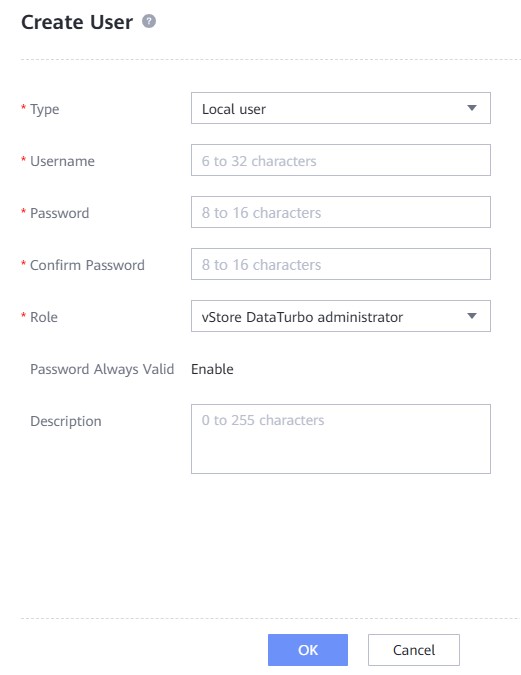Image resolution: width=521 pixels, height=675 pixels.
Task: Click the Role field label
Action: coord(44,317)
